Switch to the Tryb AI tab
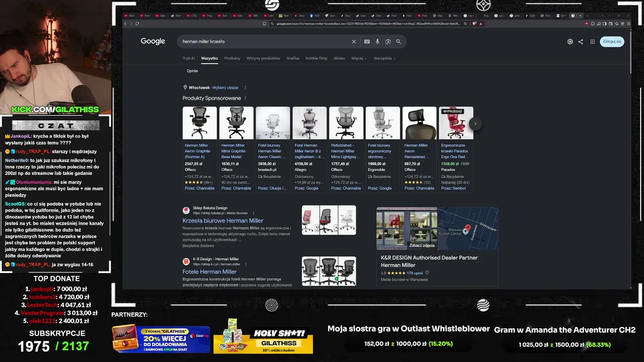Viewport: 644px width, 362px height. tap(189, 58)
